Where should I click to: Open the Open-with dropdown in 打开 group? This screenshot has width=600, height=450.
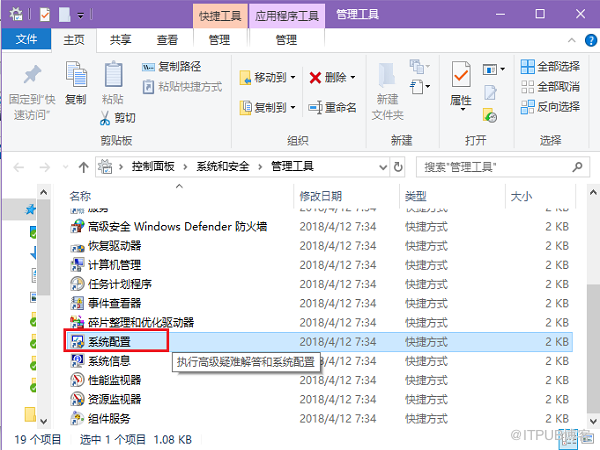(x=494, y=69)
